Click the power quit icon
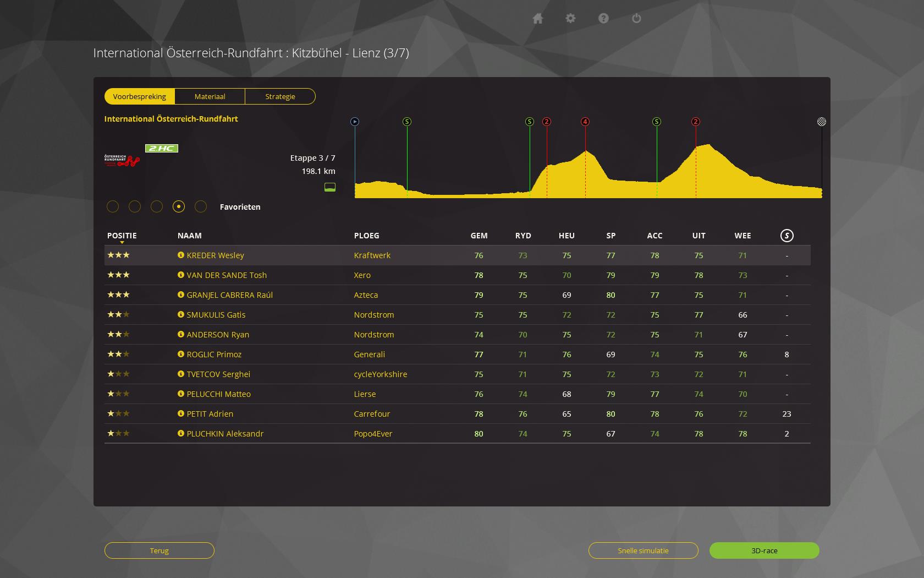Screen dimensions: 924x578 point(636,18)
